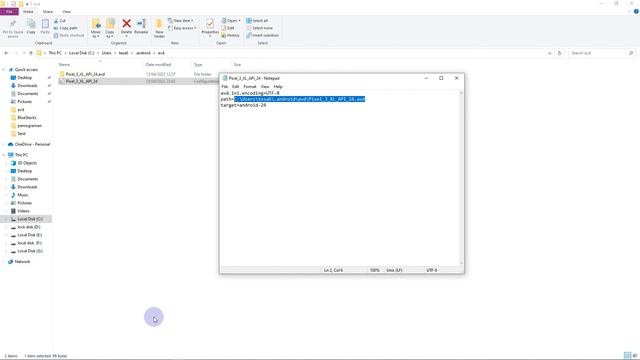
Task: Delete the selected file with red X
Action: (127, 24)
